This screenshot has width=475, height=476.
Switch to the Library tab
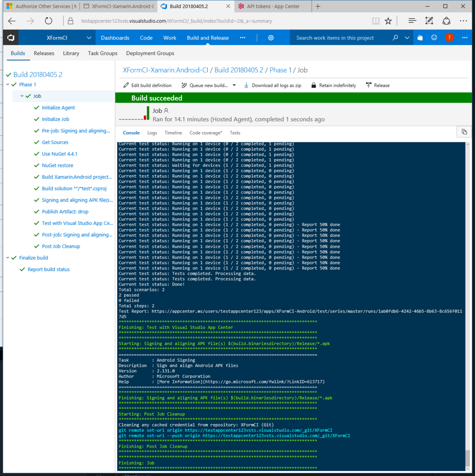[71, 53]
